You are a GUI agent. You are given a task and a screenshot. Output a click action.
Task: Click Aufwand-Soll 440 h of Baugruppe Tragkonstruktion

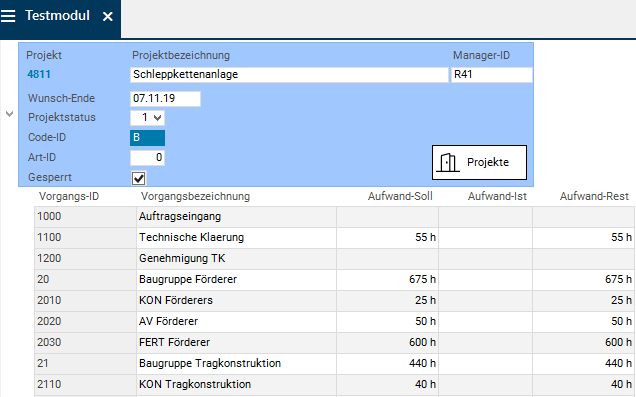point(387,363)
